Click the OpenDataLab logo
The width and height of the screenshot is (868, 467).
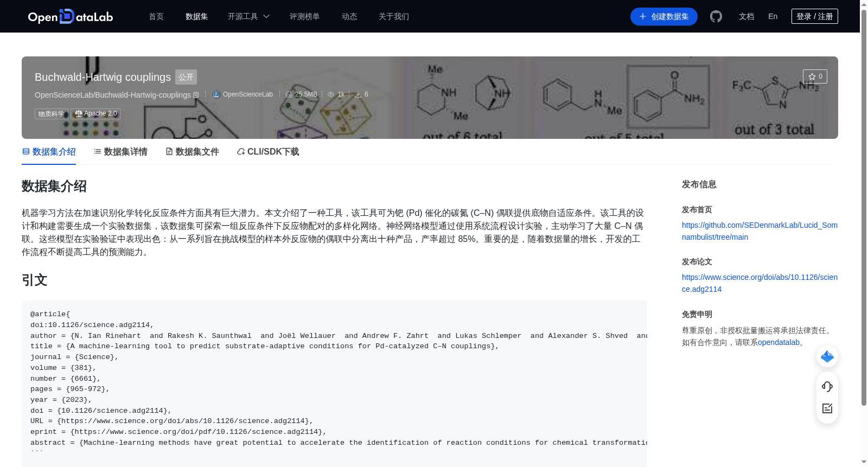point(71,17)
